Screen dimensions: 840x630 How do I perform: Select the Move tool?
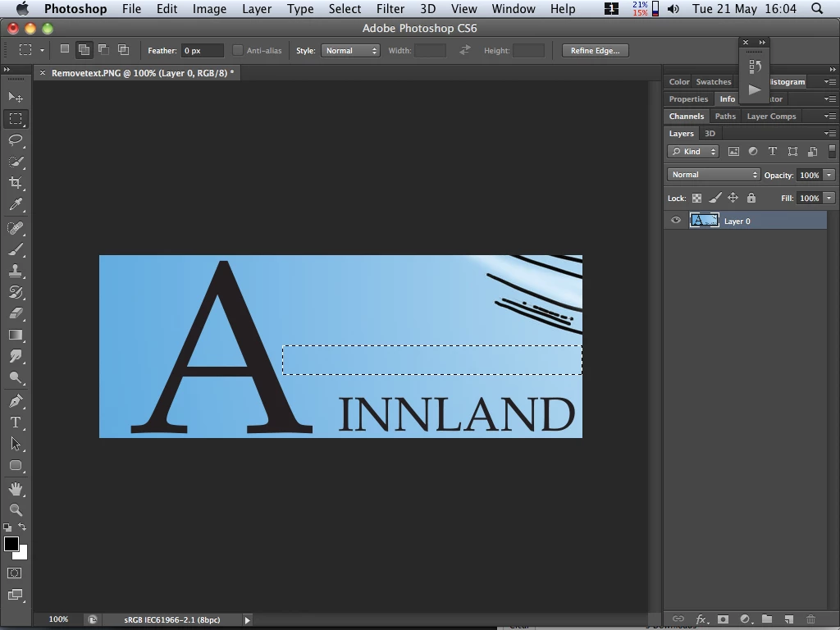[x=16, y=97]
